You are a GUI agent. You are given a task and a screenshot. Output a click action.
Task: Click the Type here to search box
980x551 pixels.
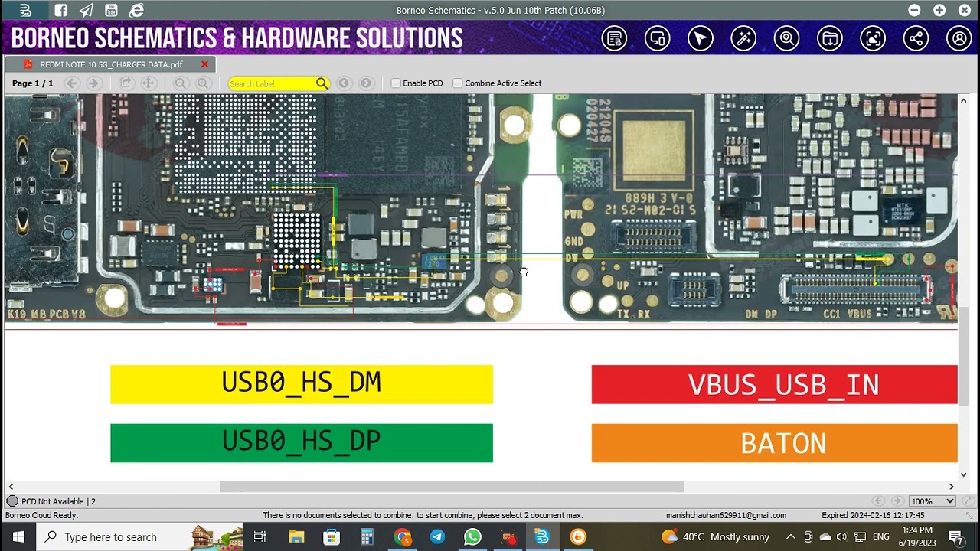tap(140, 537)
